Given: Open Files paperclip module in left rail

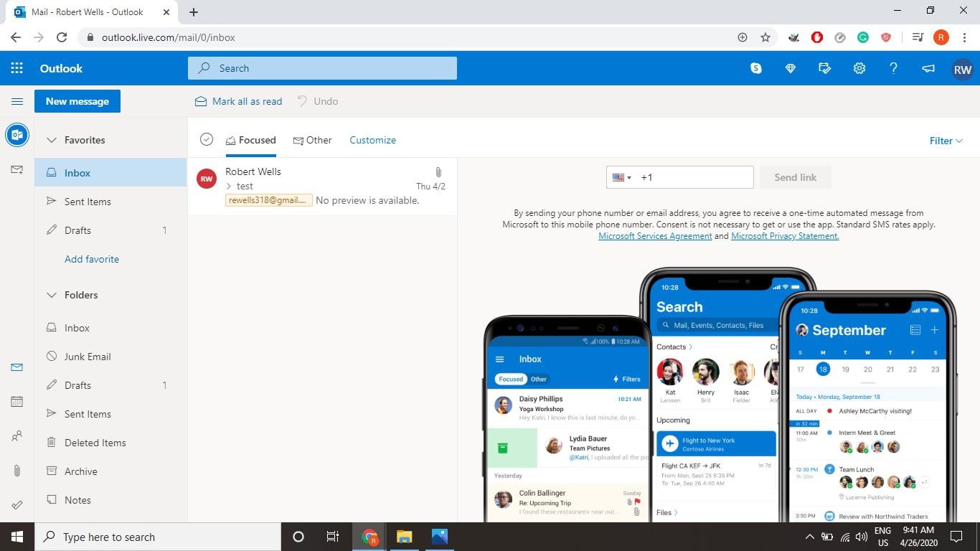Looking at the screenshot, I should click(x=17, y=471).
